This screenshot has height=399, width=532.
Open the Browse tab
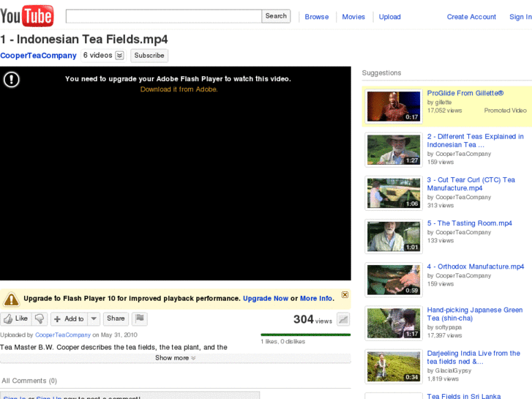tap(317, 17)
